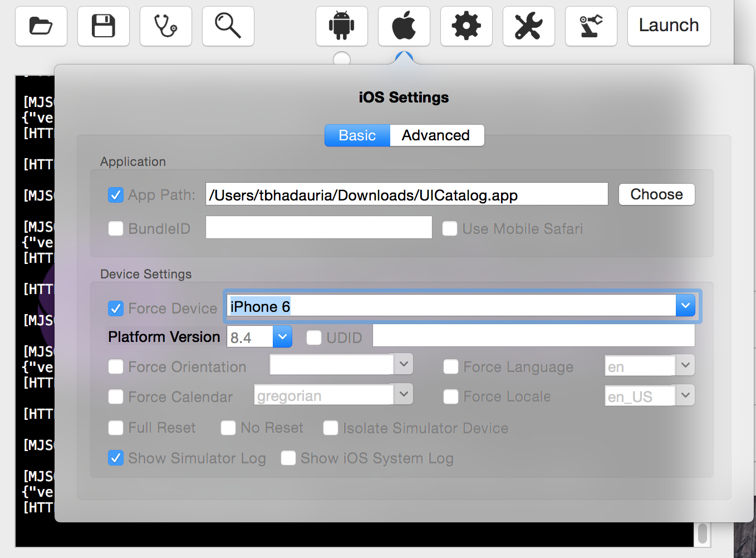Open General settings with the gear icon
This screenshot has height=558, width=756.
467,26
